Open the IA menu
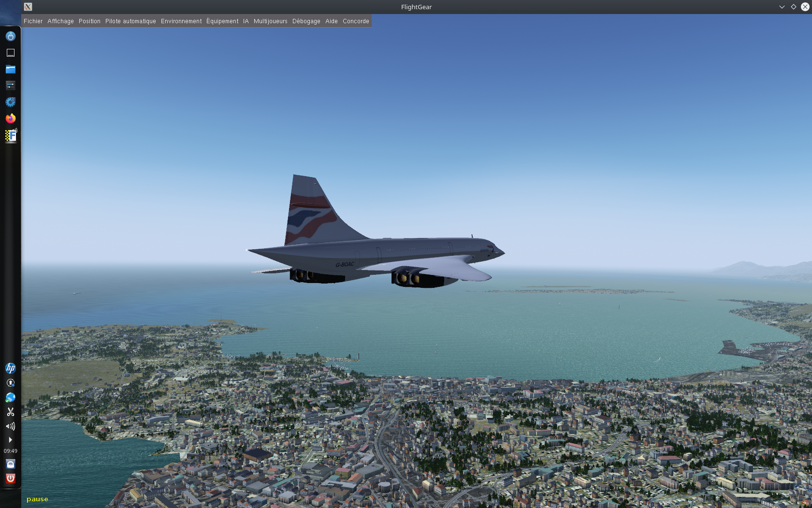This screenshot has width=812, height=508. pyautogui.click(x=246, y=21)
